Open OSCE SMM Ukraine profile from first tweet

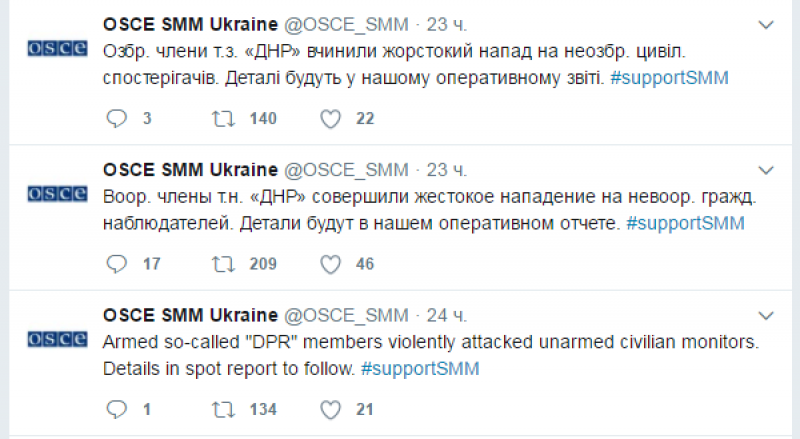coord(190,24)
